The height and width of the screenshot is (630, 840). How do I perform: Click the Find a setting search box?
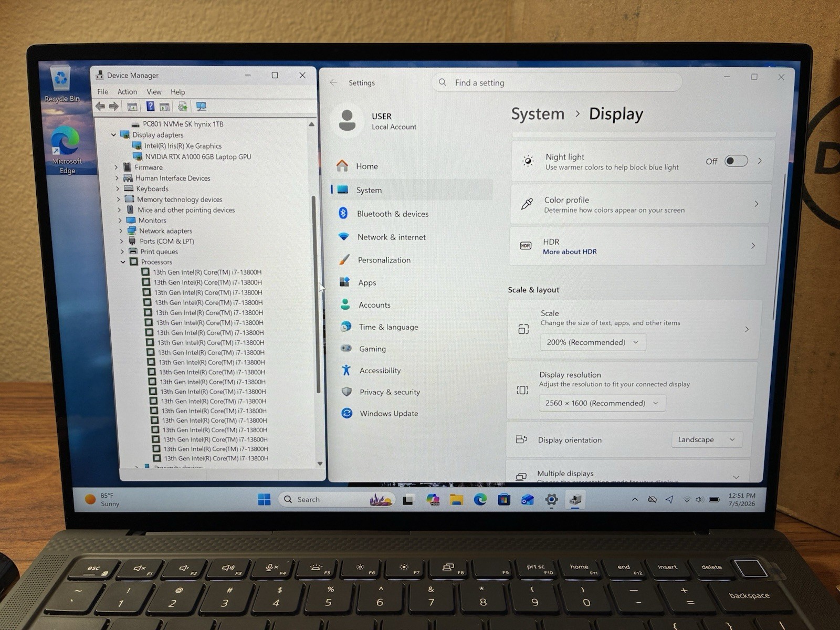[556, 82]
